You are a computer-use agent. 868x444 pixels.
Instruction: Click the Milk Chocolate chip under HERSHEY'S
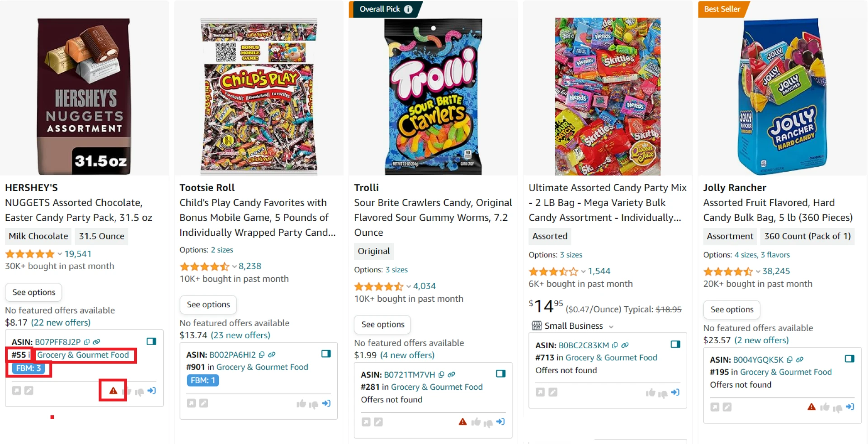coord(38,236)
